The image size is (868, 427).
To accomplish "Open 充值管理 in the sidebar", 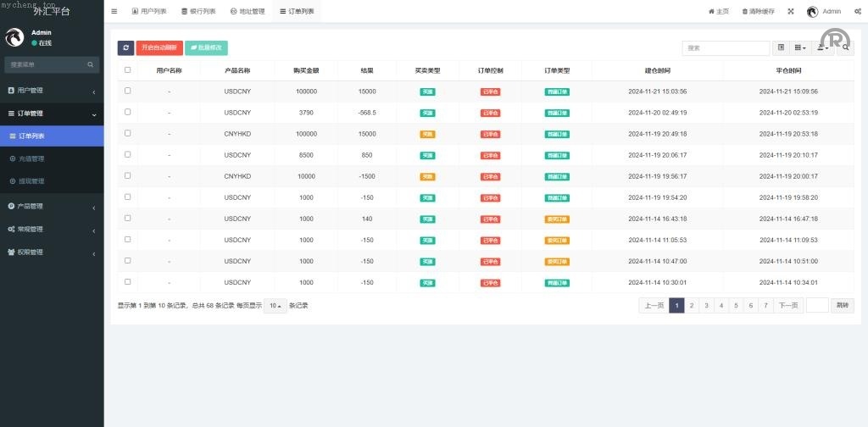I will coord(31,158).
